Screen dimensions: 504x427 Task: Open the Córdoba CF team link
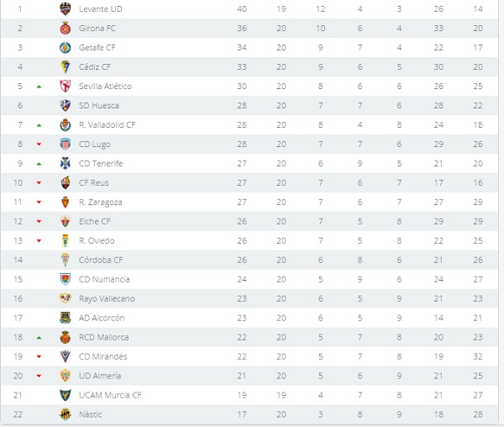coord(101,260)
